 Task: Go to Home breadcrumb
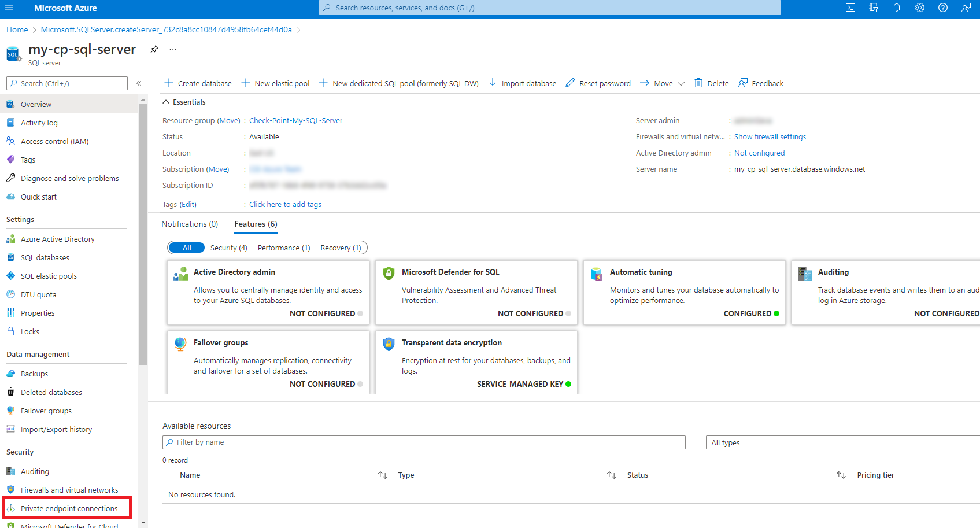17,29
